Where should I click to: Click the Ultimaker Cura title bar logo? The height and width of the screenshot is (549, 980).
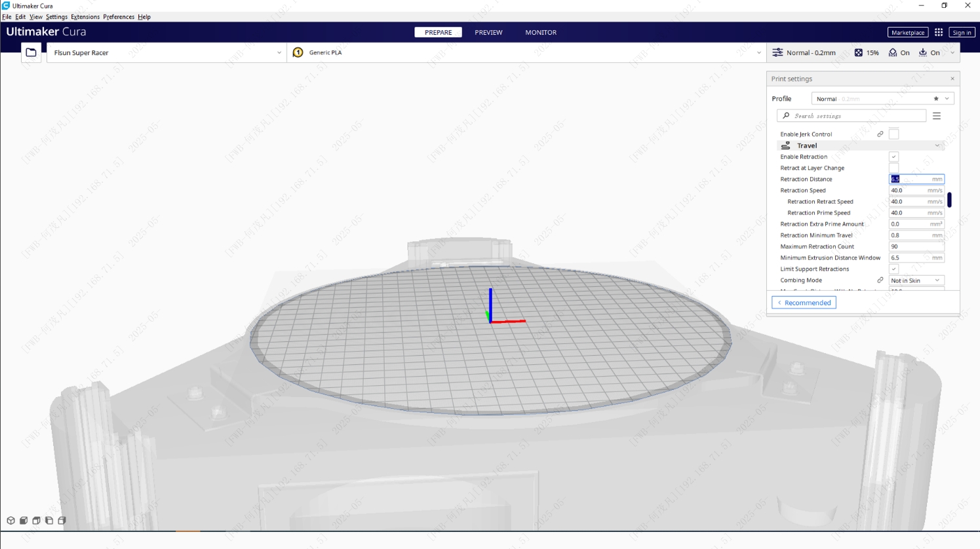(6, 6)
